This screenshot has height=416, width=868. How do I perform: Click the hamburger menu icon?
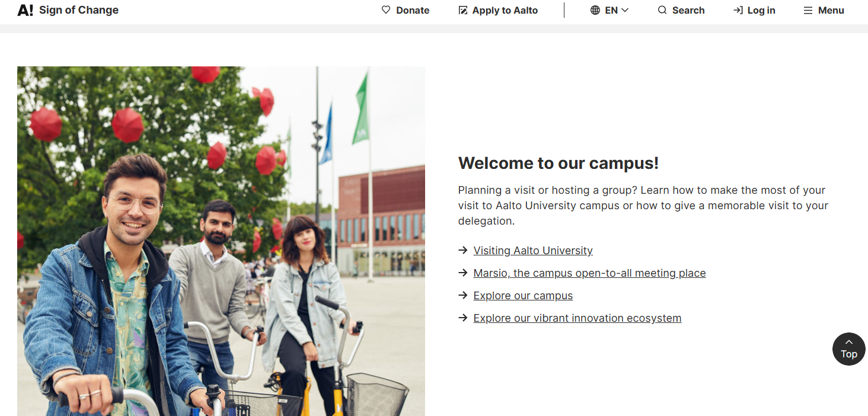[808, 10]
